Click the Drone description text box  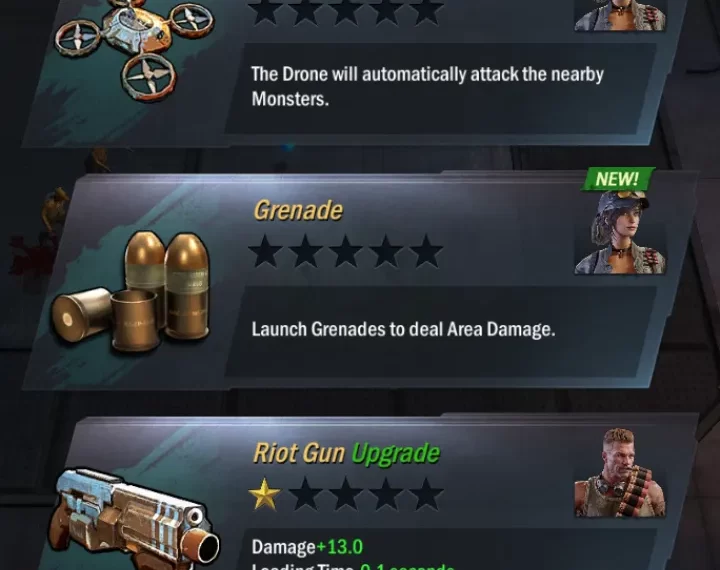[x=440, y=88]
